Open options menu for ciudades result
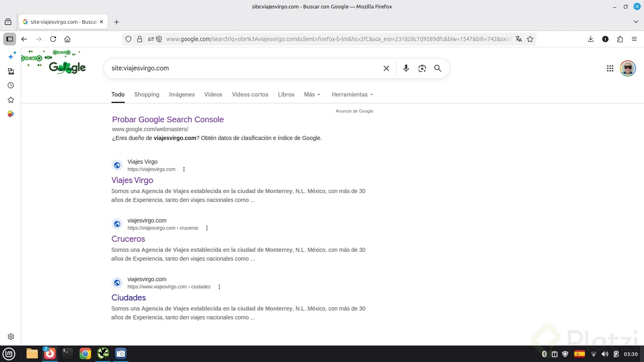Image resolution: width=644 pixels, height=362 pixels. 219,287
